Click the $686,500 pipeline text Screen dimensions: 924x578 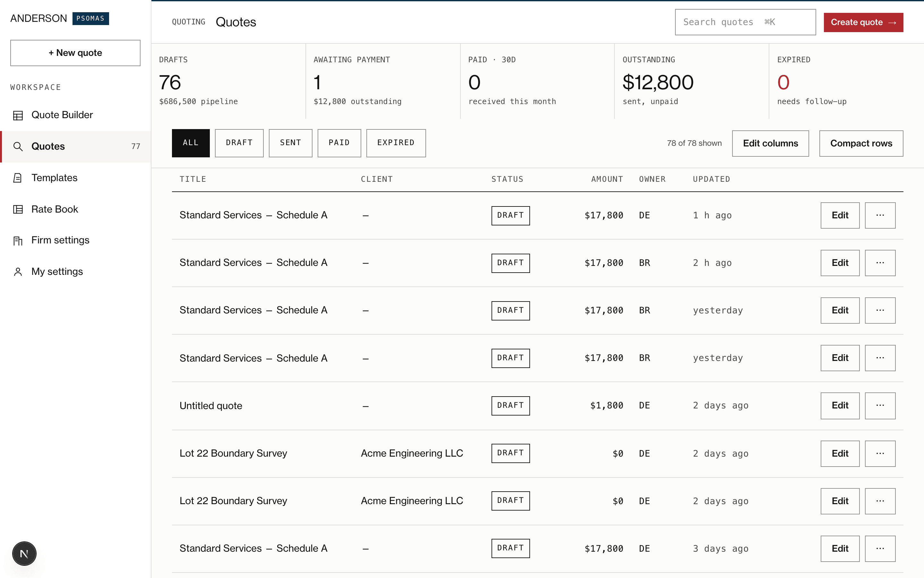pos(199,101)
